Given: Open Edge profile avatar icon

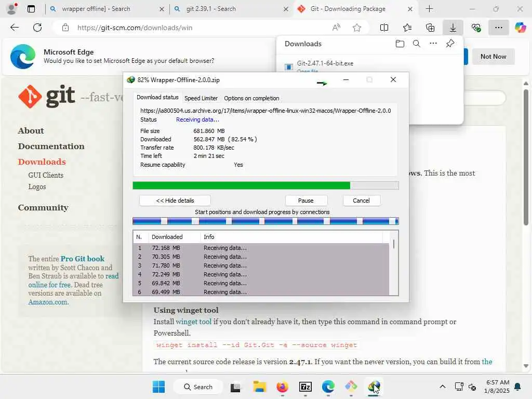Looking at the screenshot, I should [12, 8].
